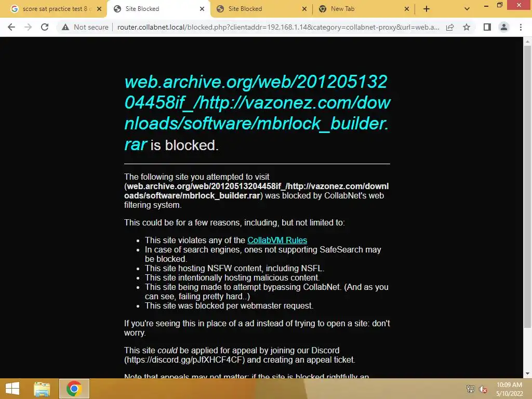Open a new tab with plus button
The width and height of the screenshot is (532, 399).
click(x=427, y=9)
